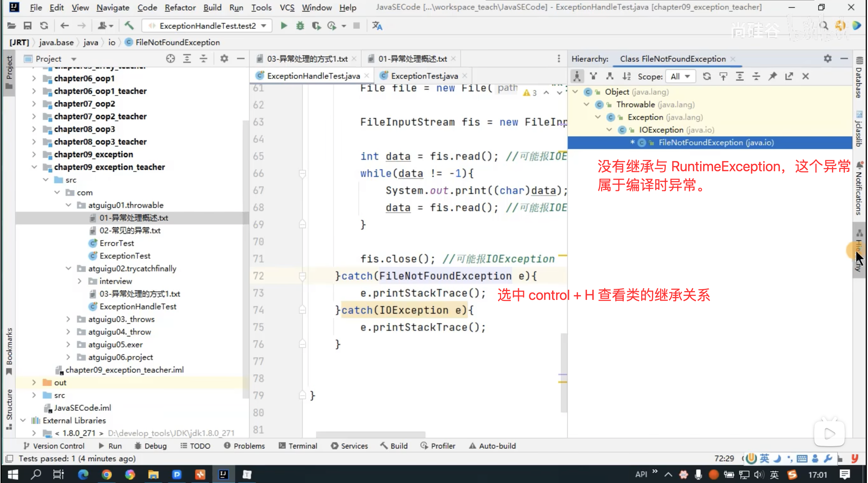Toggle Class Hierarchy view button
868x483 pixels.
577,77
